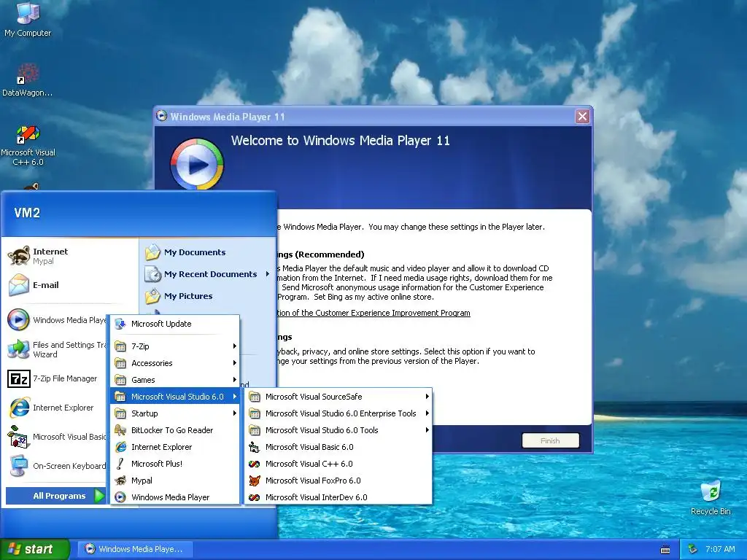Viewport: 747px width, 560px height.
Task: Click the system tray icon beside the clock
Action: click(693, 549)
